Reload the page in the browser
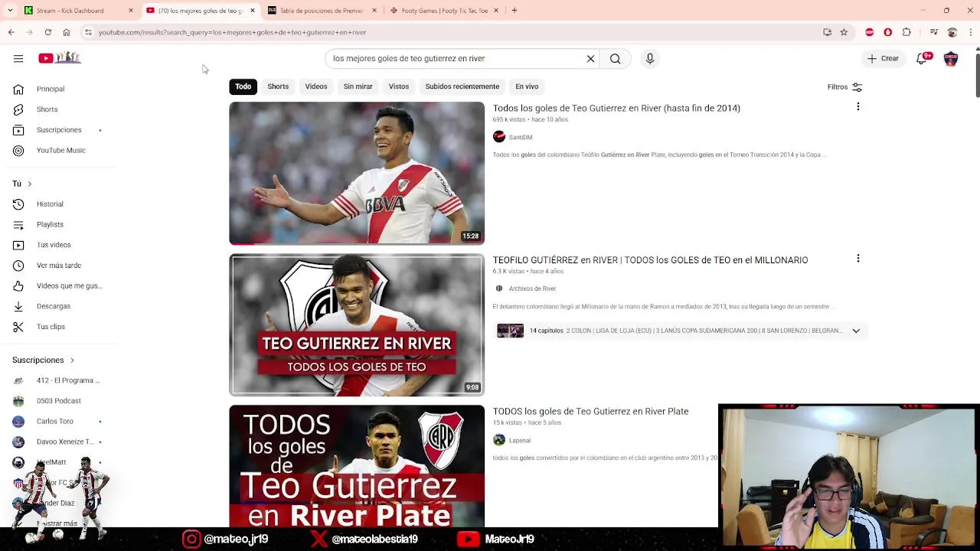980x551 pixels. tap(47, 32)
